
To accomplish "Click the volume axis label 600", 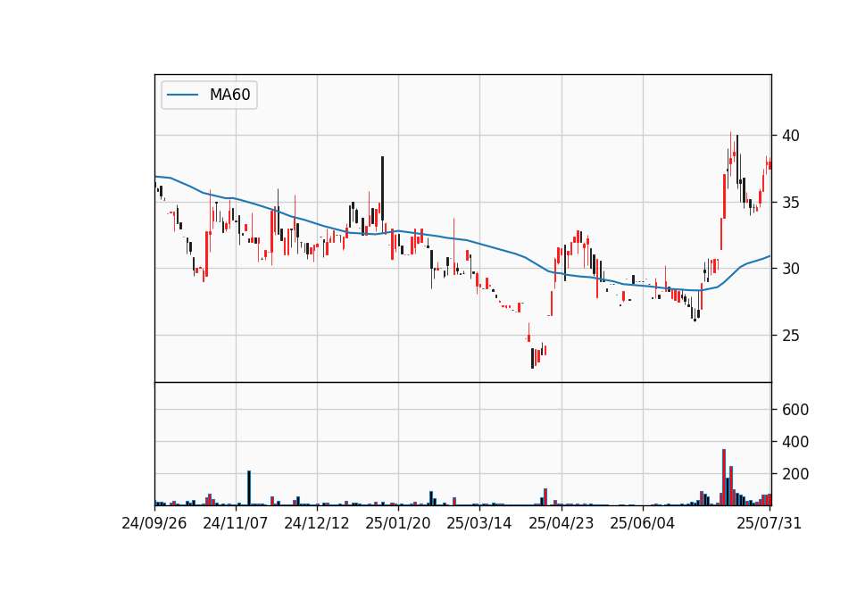I will tap(795, 410).
